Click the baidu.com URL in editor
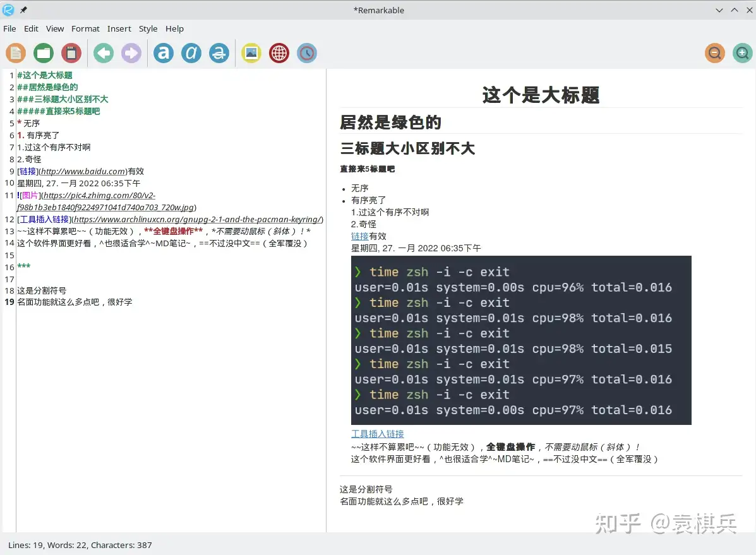The width and height of the screenshot is (756, 555). click(83, 172)
